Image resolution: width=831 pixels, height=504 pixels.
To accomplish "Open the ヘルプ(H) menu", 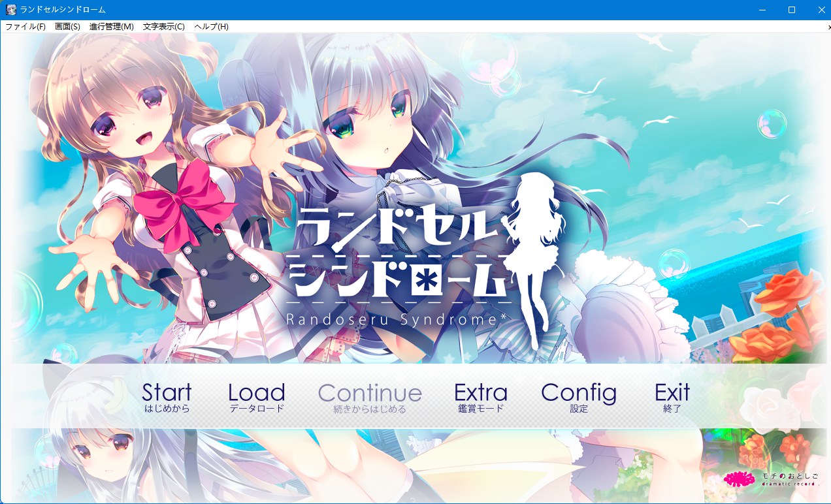I will tap(211, 27).
